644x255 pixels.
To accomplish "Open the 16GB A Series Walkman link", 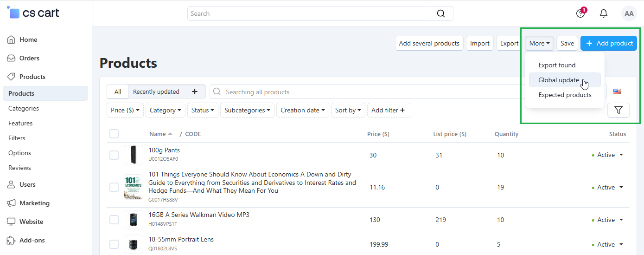I will coord(199,215).
